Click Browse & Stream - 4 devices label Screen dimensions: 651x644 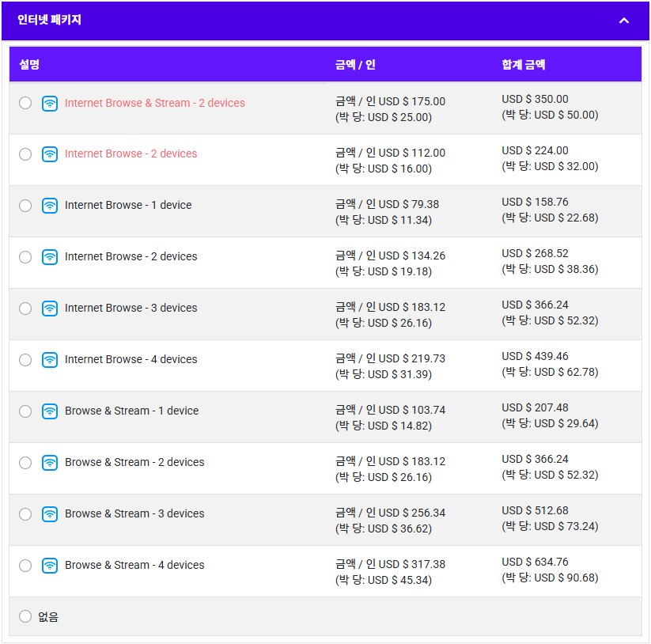tap(134, 565)
